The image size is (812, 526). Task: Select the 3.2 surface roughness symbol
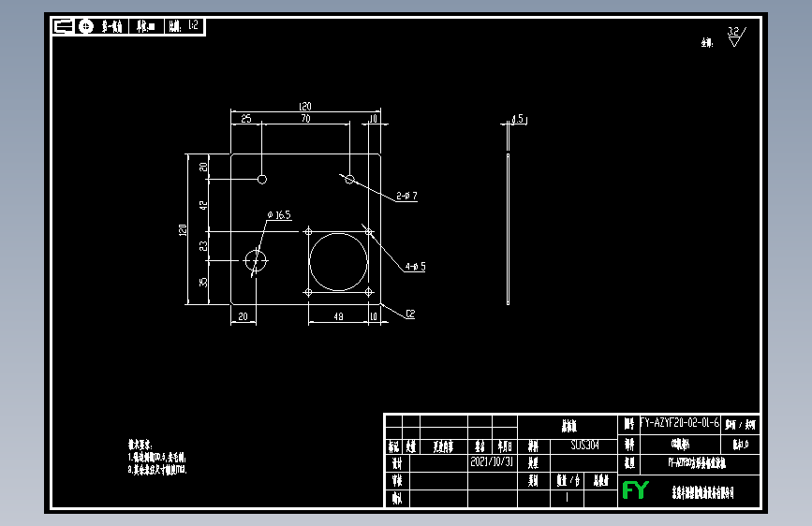[x=736, y=37]
